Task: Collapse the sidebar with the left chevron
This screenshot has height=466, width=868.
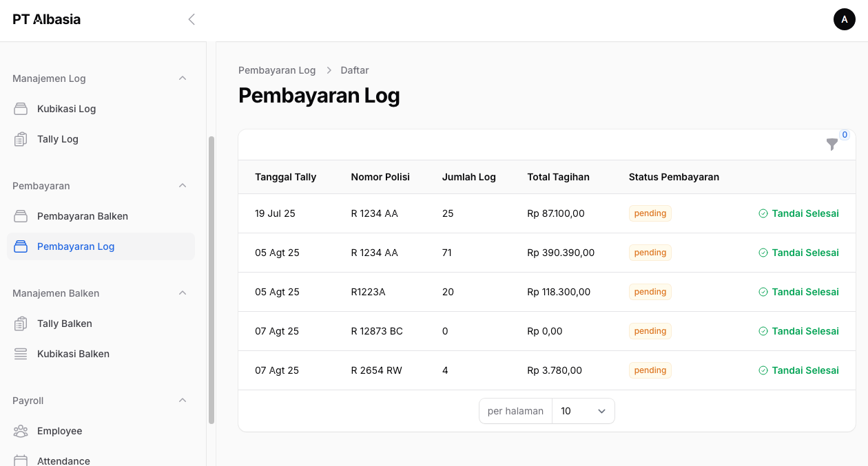Action: pos(192,19)
